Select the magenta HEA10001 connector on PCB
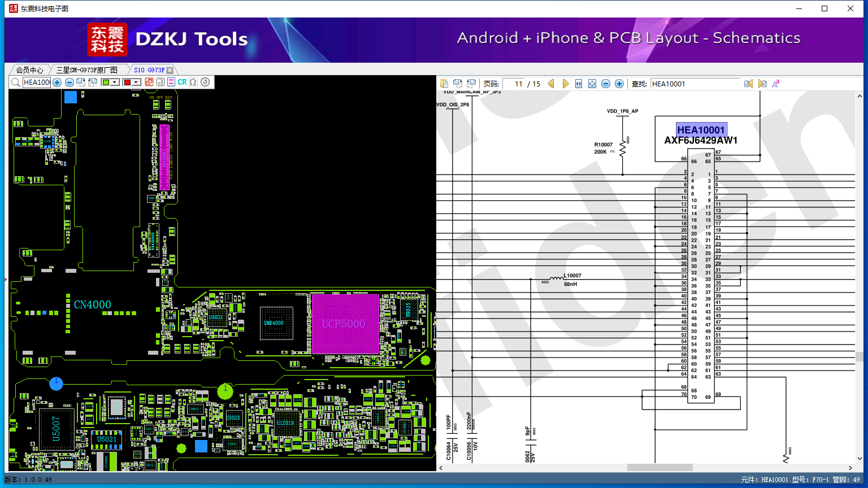The height and width of the screenshot is (488, 868). (164, 158)
